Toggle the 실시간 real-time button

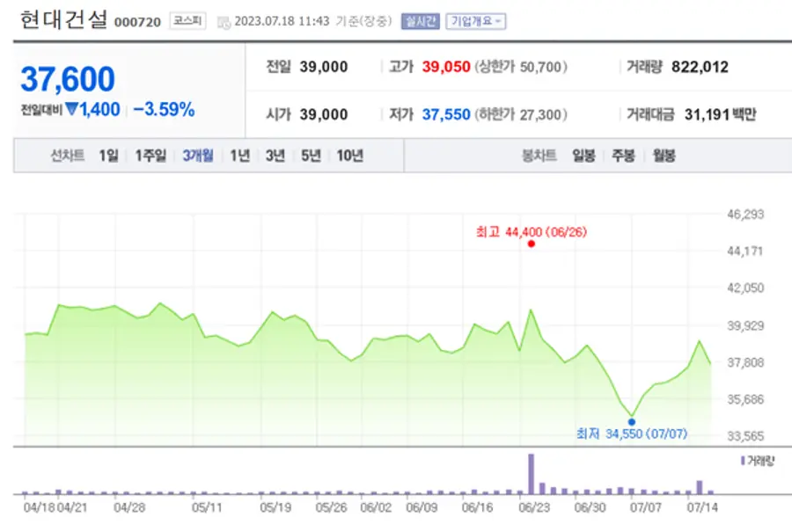coord(421,21)
